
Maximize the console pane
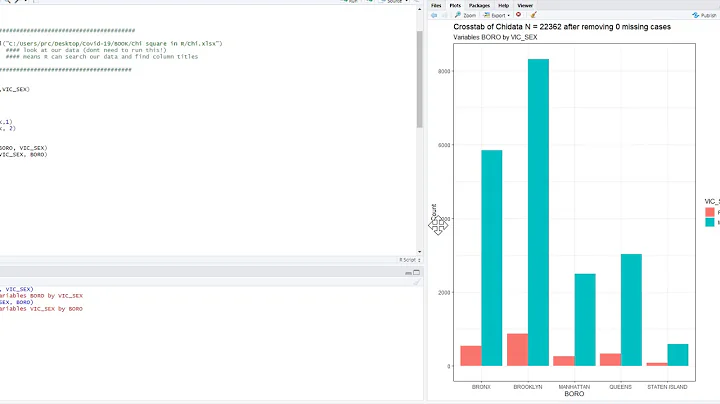[416, 273]
